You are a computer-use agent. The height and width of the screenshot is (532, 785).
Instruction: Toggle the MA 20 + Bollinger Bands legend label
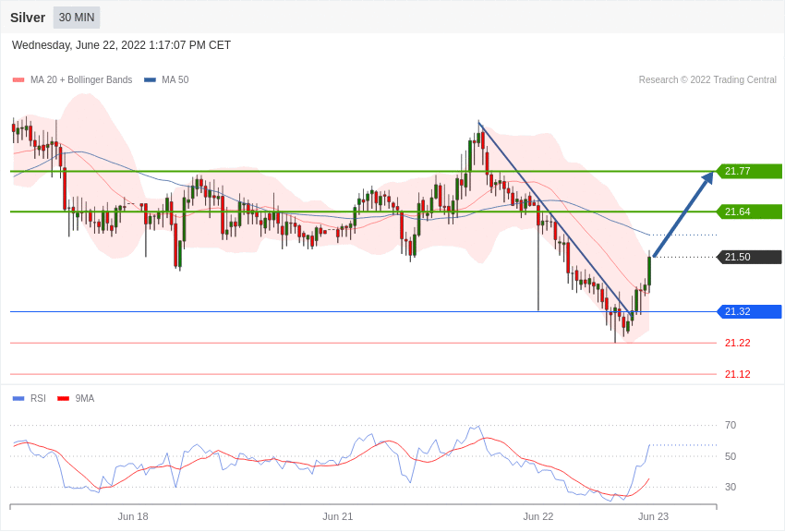81,80
